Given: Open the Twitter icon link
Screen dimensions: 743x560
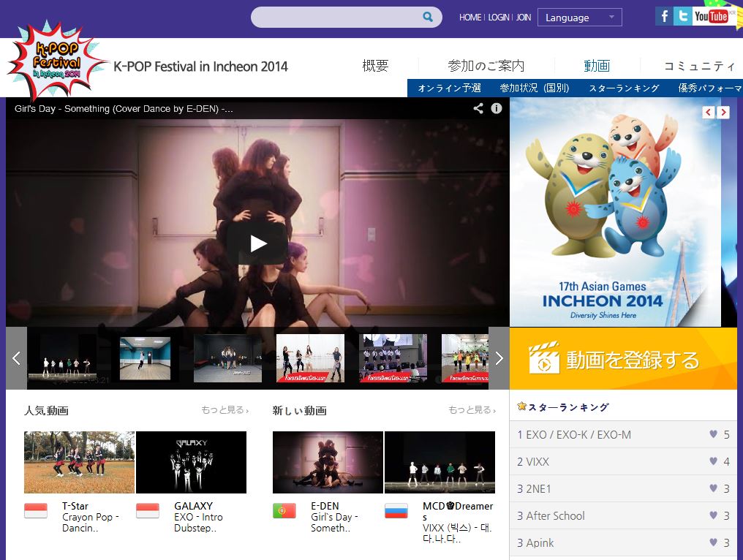Looking at the screenshot, I should tap(683, 17).
